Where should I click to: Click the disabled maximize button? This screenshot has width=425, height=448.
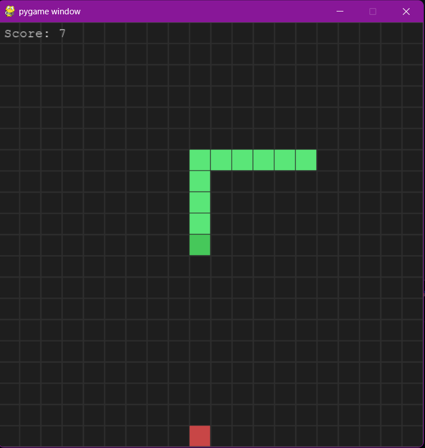373,11
